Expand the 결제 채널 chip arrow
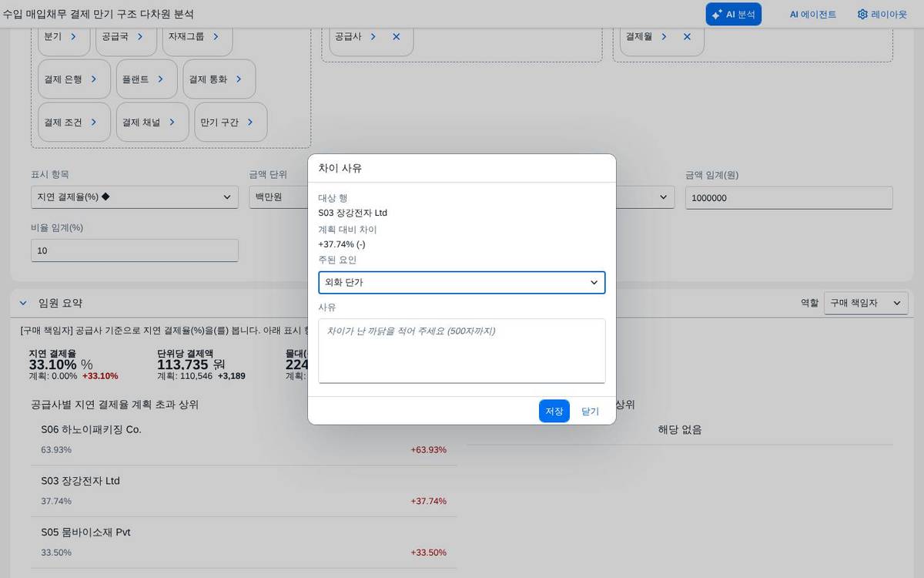This screenshot has height=578, width=924. pyautogui.click(x=172, y=122)
